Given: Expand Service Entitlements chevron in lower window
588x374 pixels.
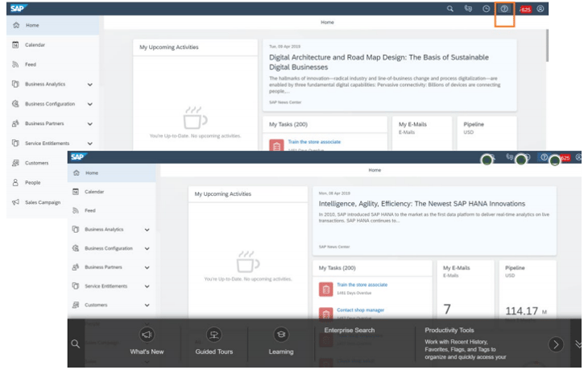Looking at the screenshot, I should [147, 286].
